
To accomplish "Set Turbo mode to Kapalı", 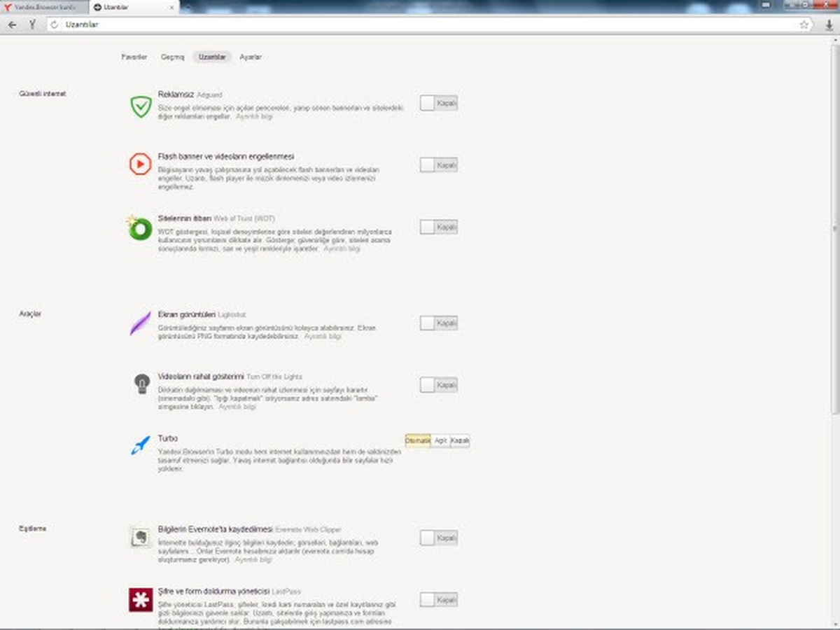I will (460, 441).
